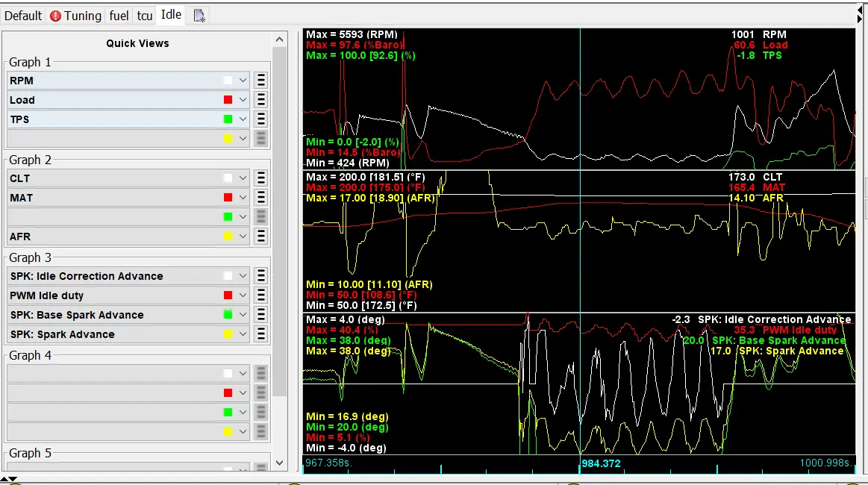Open empty green field dropdown in Graph 2
868x485 pixels.
point(243,216)
